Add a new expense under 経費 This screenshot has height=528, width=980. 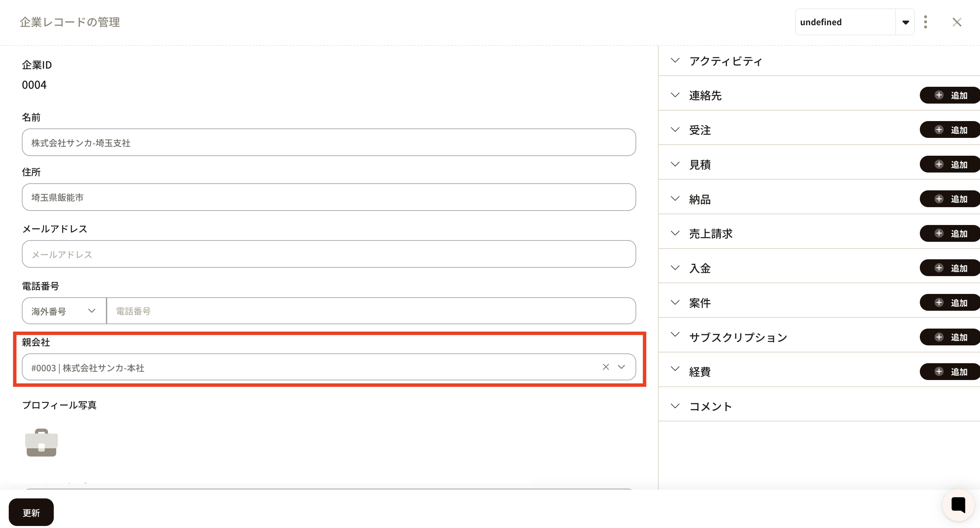click(950, 372)
